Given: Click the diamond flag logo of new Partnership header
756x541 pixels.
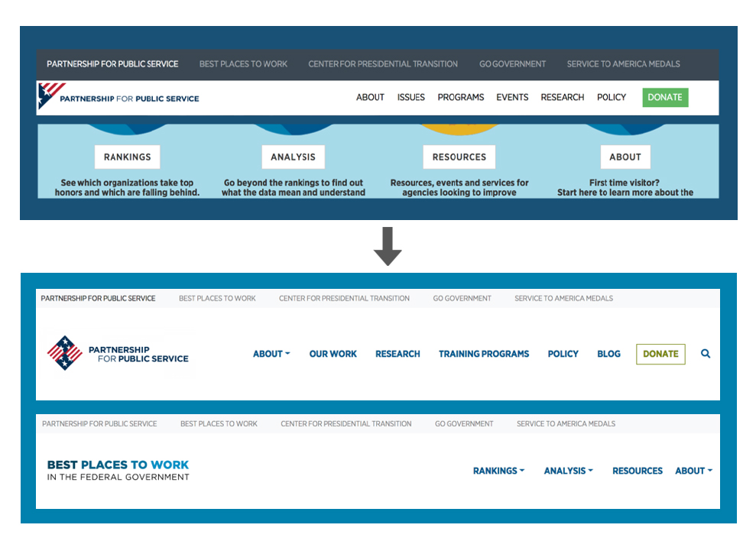Looking at the screenshot, I should click(65, 353).
